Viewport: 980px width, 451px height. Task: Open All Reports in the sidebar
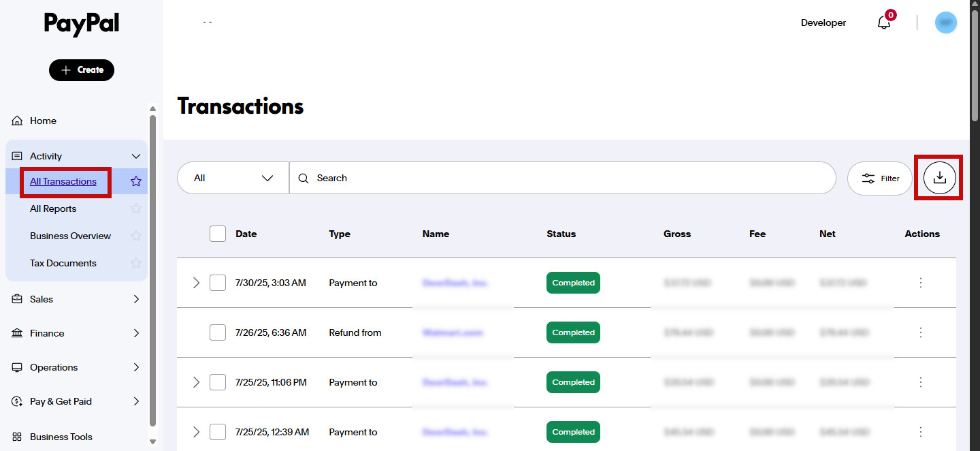pos(53,208)
